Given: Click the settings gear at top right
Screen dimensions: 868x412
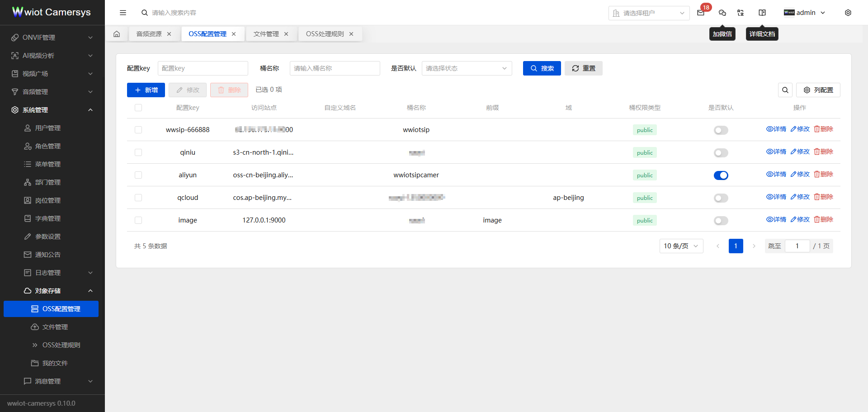Looking at the screenshot, I should [849, 13].
